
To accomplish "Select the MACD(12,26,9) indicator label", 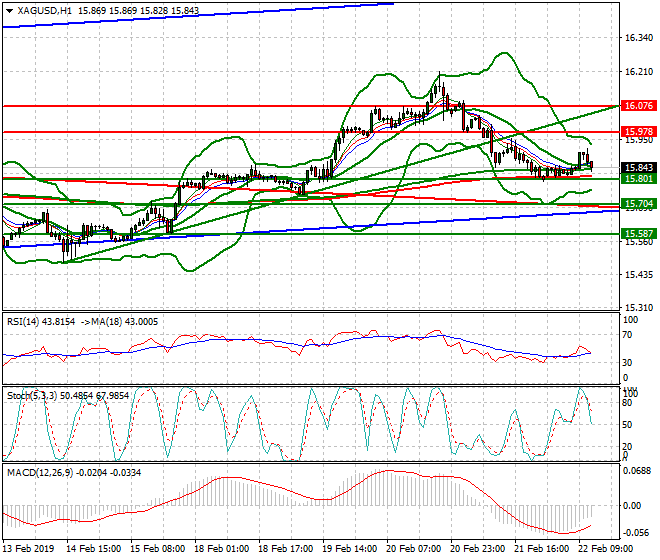I will point(40,473).
